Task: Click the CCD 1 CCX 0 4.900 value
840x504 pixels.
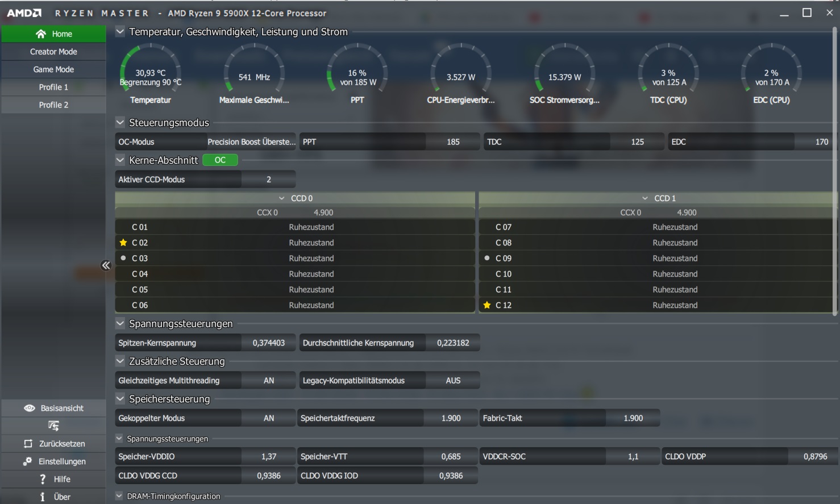Action: (x=687, y=213)
